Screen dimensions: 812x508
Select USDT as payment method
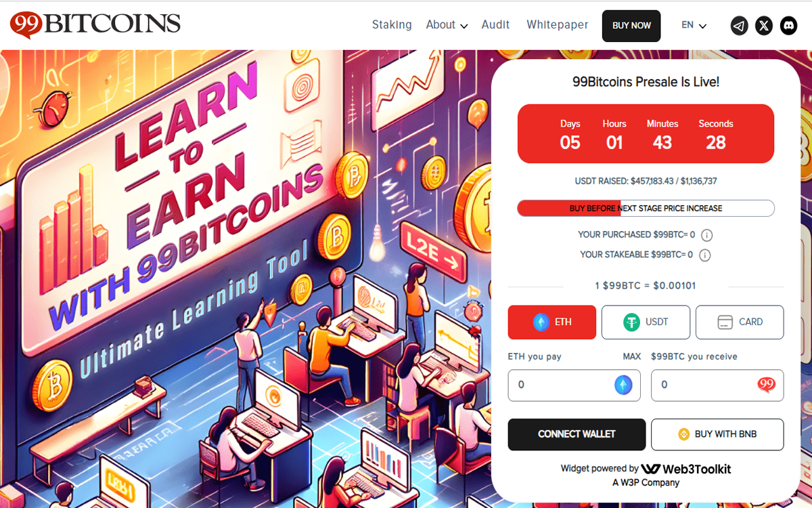point(646,322)
